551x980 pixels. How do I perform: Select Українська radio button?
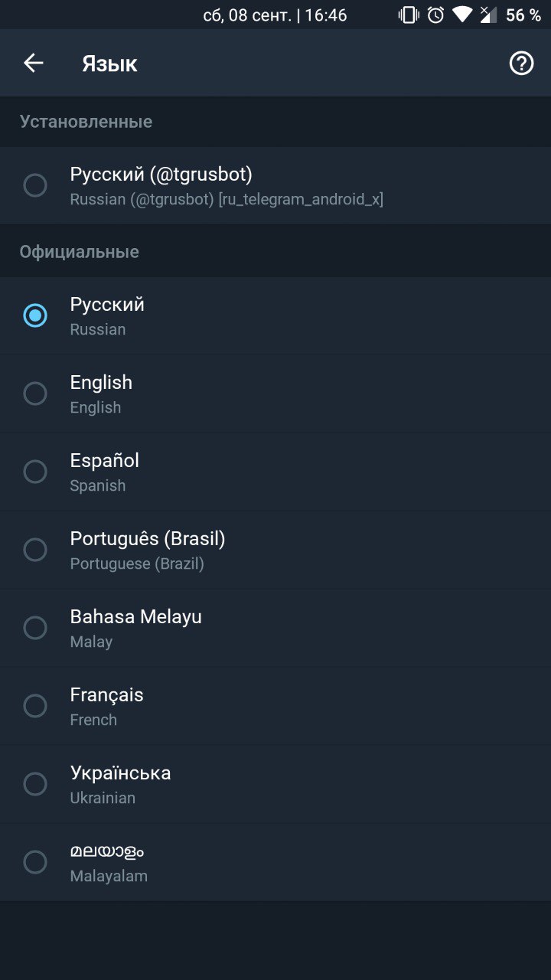[35, 784]
